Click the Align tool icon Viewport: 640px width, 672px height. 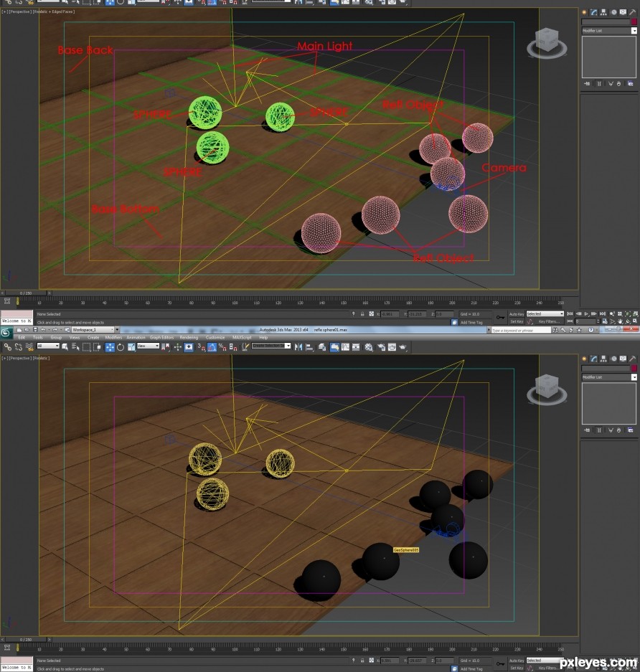[309, 346]
